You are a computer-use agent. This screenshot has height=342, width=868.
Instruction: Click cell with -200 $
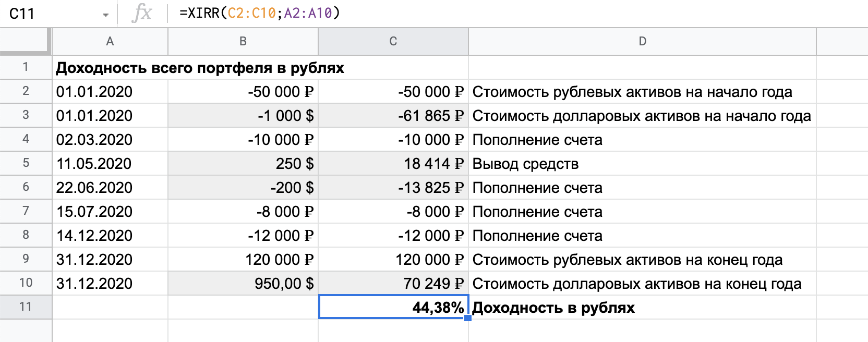[243, 188]
